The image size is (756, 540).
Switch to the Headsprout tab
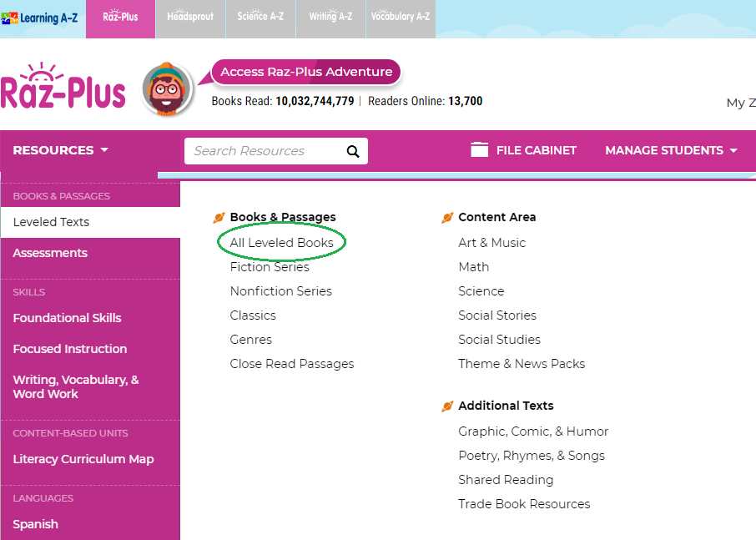tap(190, 19)
